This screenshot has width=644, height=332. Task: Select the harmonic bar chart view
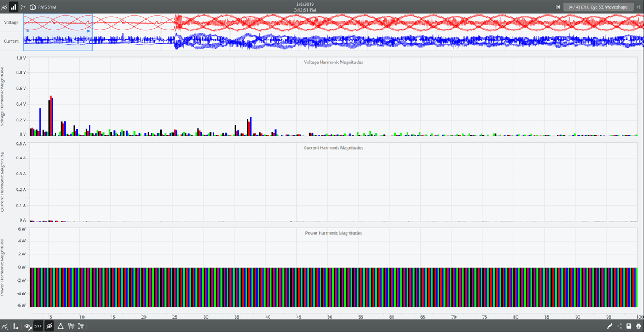click(x=14, y=7)
